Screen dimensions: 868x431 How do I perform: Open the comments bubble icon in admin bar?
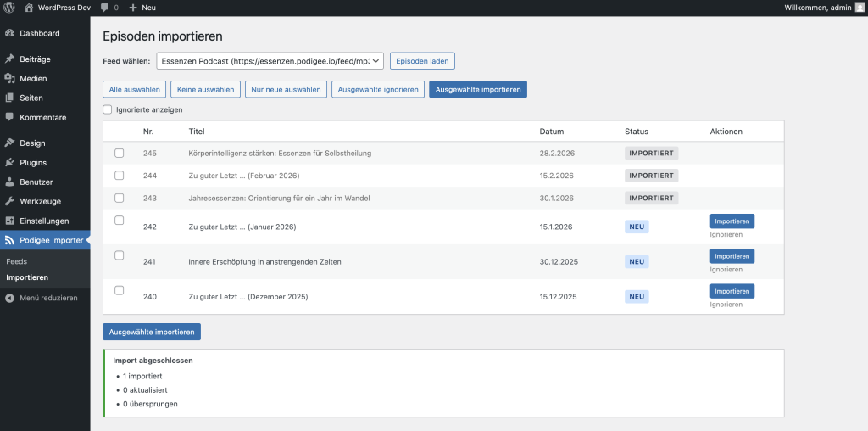(104, 7)
